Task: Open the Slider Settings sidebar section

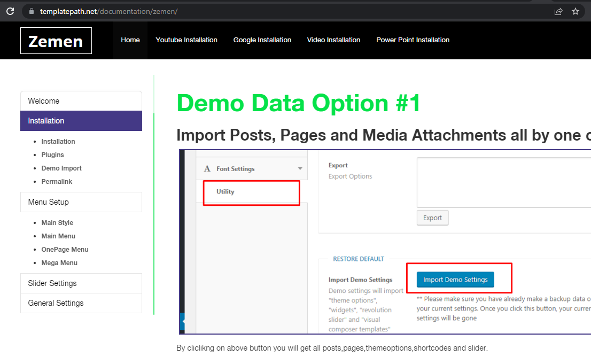Action: tap(81, 283)
